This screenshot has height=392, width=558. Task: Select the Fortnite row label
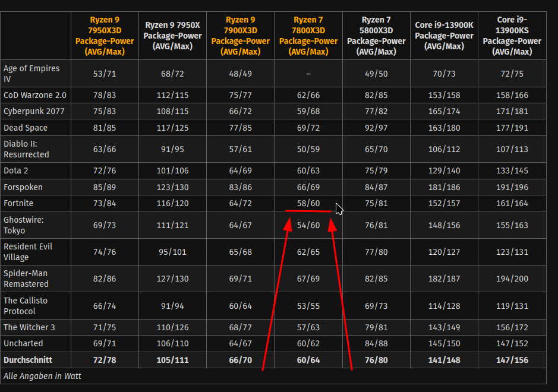(18, 203)
